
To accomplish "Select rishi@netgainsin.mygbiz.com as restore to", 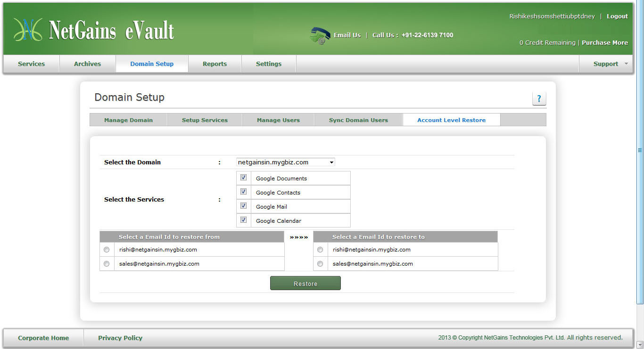I will pos(320,250).
